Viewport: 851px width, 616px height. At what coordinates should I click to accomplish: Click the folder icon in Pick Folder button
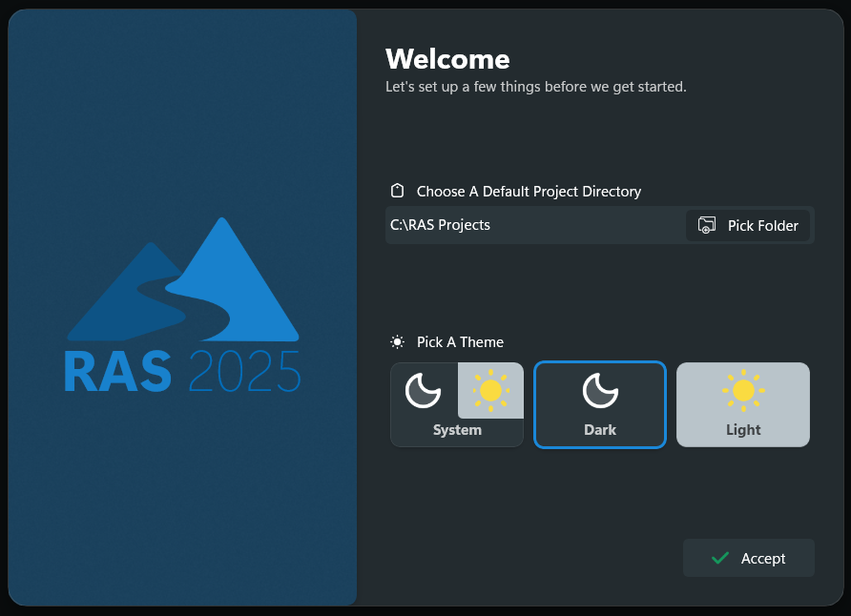[707, 226]
